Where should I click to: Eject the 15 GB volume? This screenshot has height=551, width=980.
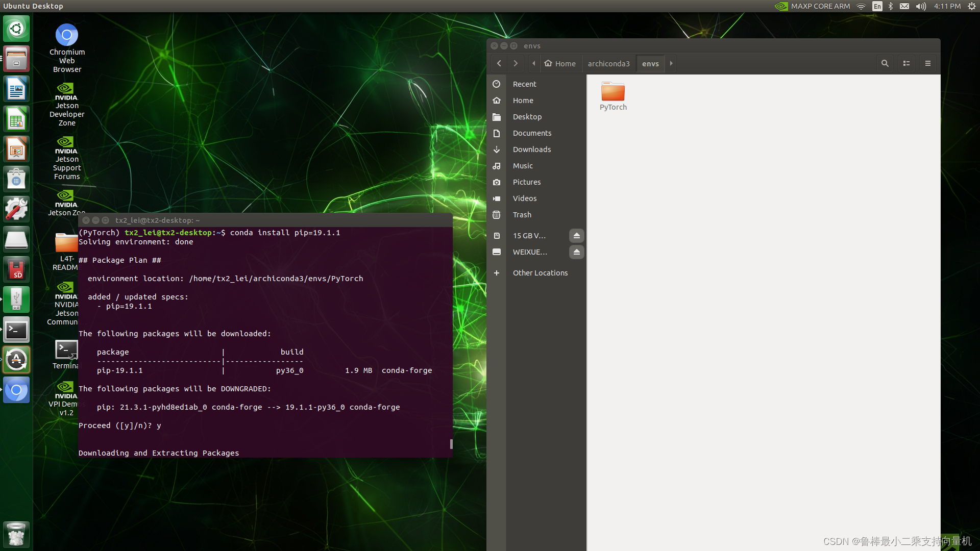point(577,235)
